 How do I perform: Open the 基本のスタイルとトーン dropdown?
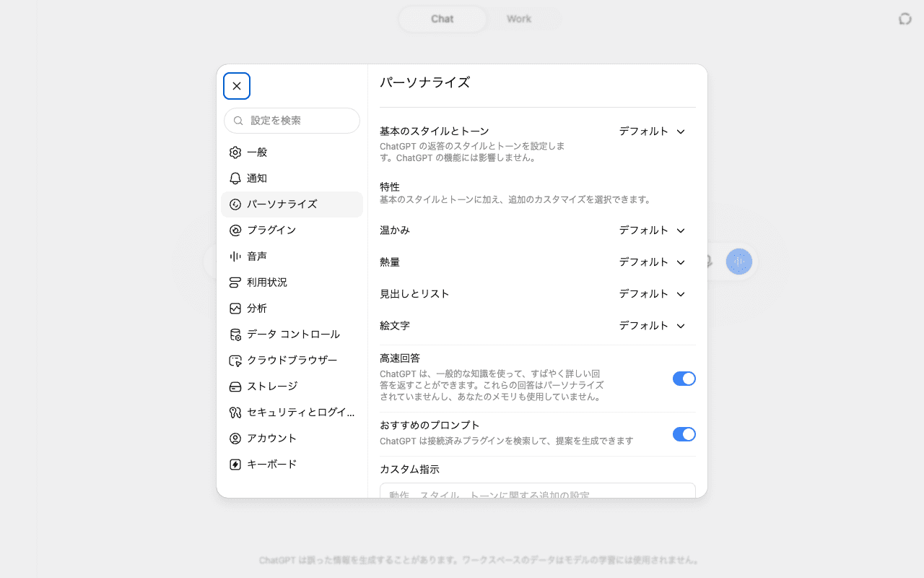[653, 131]
